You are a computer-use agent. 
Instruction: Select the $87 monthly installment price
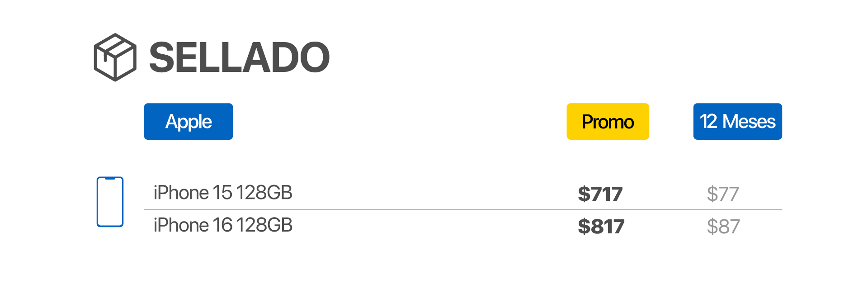pos(723,226)
